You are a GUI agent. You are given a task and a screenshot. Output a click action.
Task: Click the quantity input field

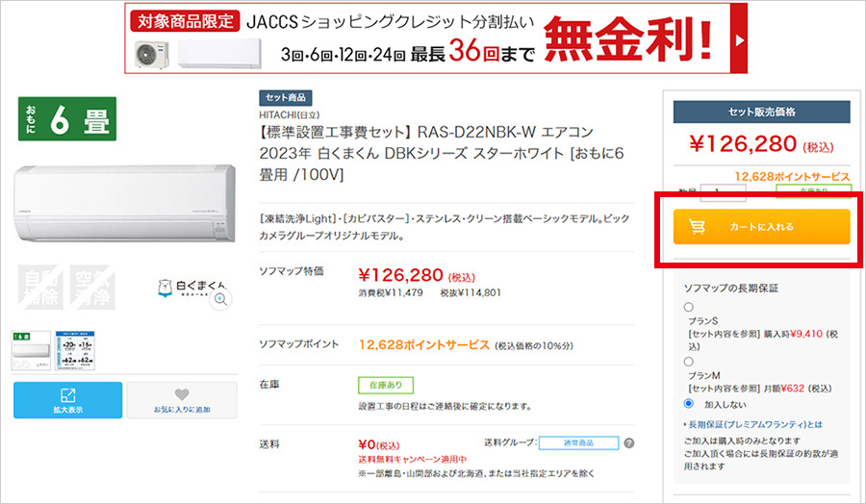(x=723, y=191)
